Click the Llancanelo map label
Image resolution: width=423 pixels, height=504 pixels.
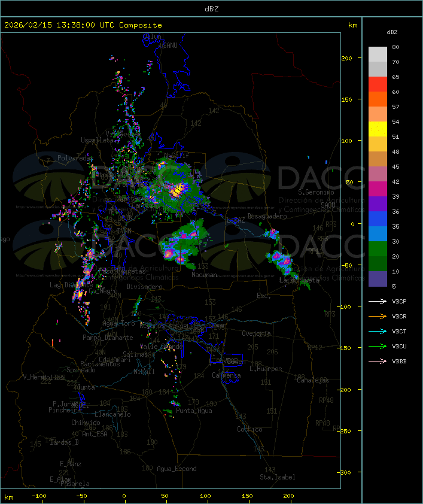tap(112, 414)
